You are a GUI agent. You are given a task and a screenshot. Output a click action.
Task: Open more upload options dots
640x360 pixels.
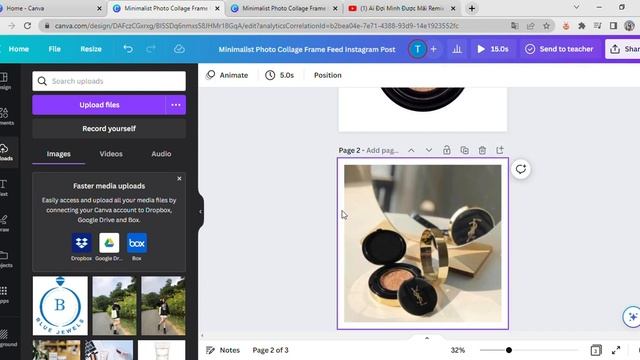pyautogui.click(x=176, y=105)
